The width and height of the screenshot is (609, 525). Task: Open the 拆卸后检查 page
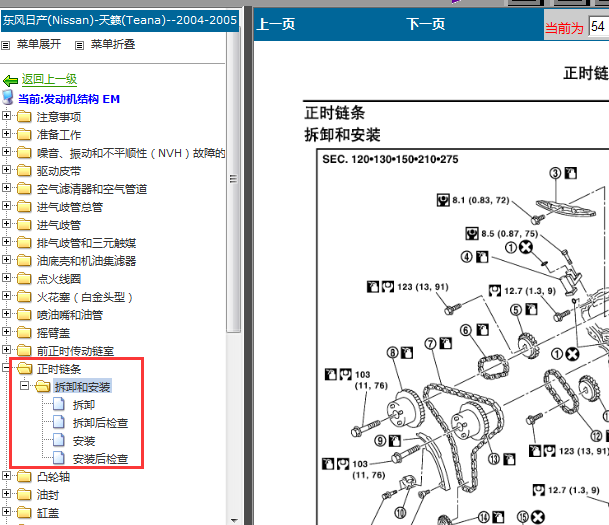coord(101,422)
